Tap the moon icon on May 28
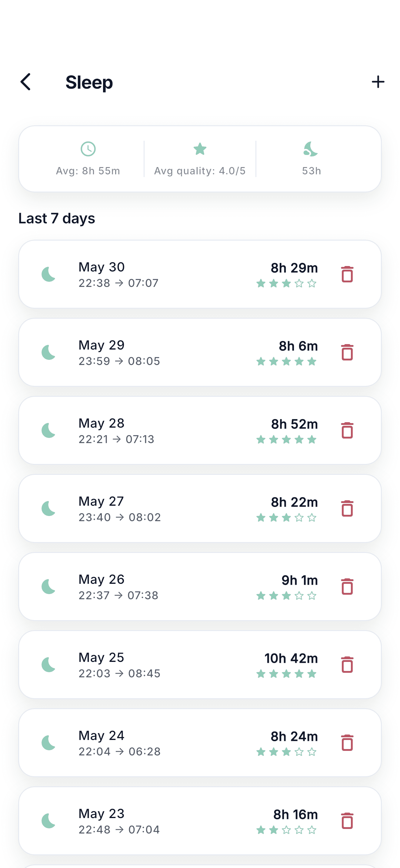Viewport: 400px width, 868px height. click(48, 431)
